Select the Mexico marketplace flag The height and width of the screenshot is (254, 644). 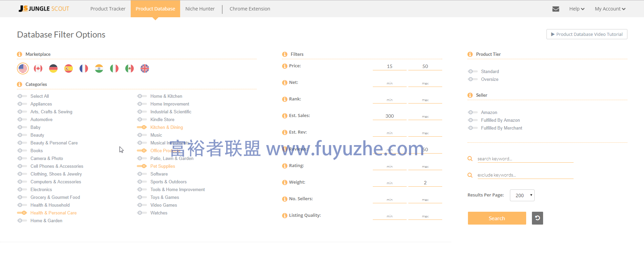(x=130, y=69)
